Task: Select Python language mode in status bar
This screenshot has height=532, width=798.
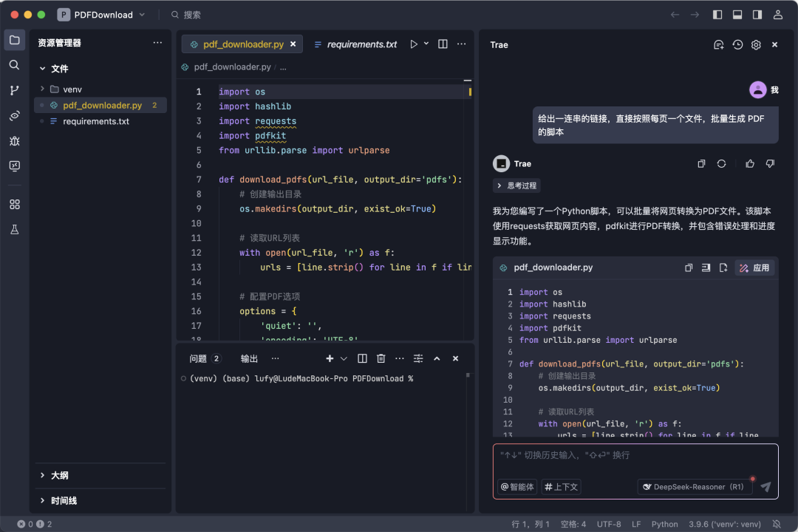Action: [x=665, y=525]
